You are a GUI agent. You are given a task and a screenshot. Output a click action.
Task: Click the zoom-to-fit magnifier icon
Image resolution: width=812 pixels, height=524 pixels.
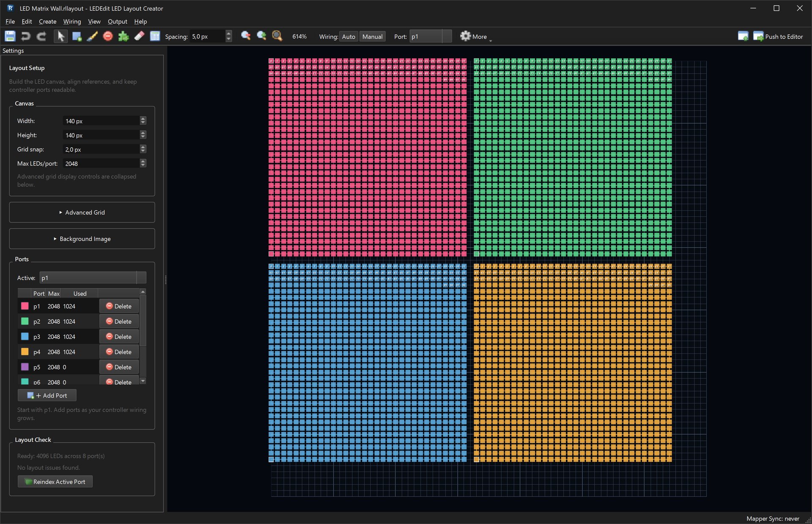tap(277, 36)
